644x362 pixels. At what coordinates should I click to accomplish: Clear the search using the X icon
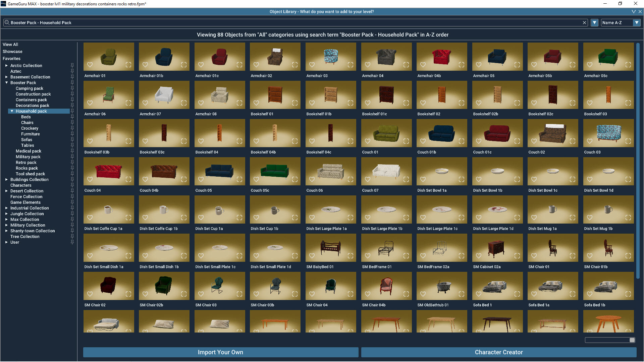(x=585, y=22)
